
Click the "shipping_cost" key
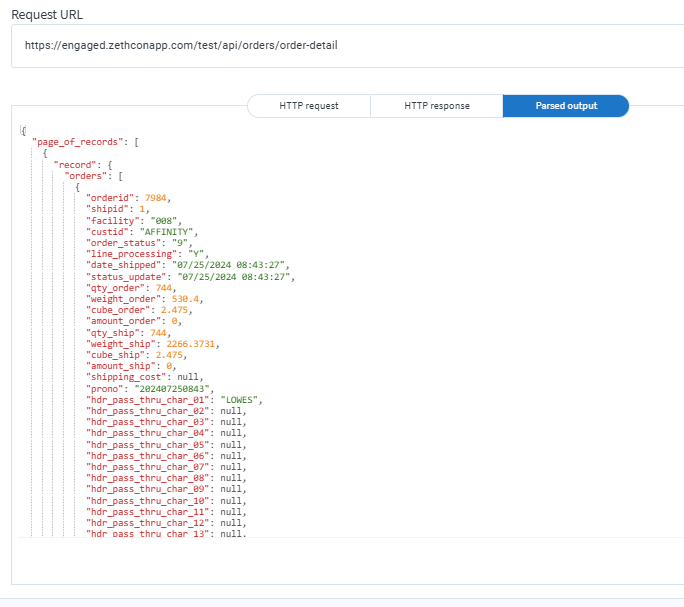[x=126, y=377]
